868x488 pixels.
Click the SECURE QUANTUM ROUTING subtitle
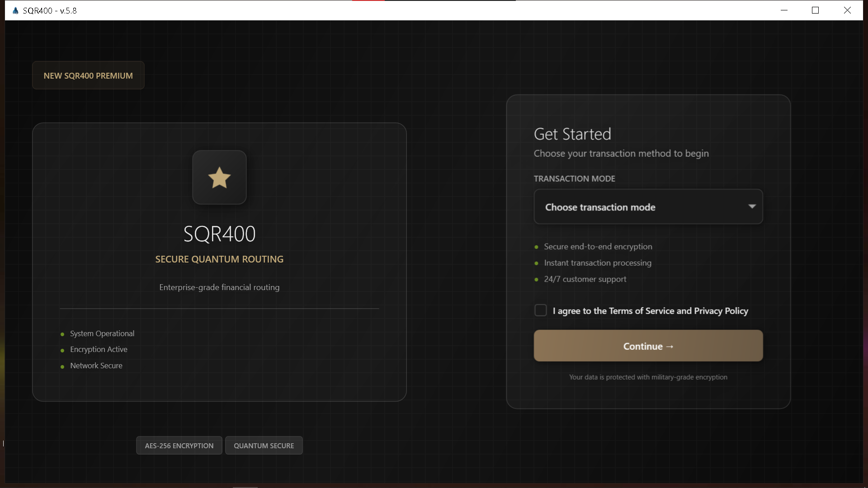tap(219, 259)
